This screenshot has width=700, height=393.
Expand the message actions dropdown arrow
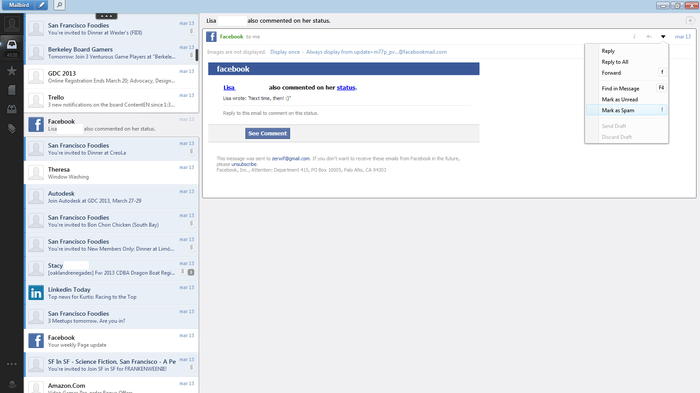click(663, 37)
